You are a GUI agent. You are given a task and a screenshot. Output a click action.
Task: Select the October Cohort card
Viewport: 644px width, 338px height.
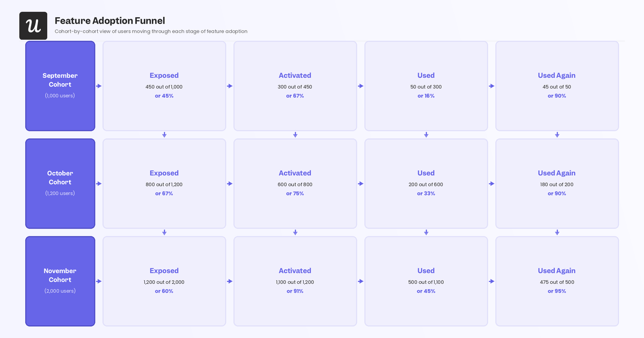[x=60, y=183]
